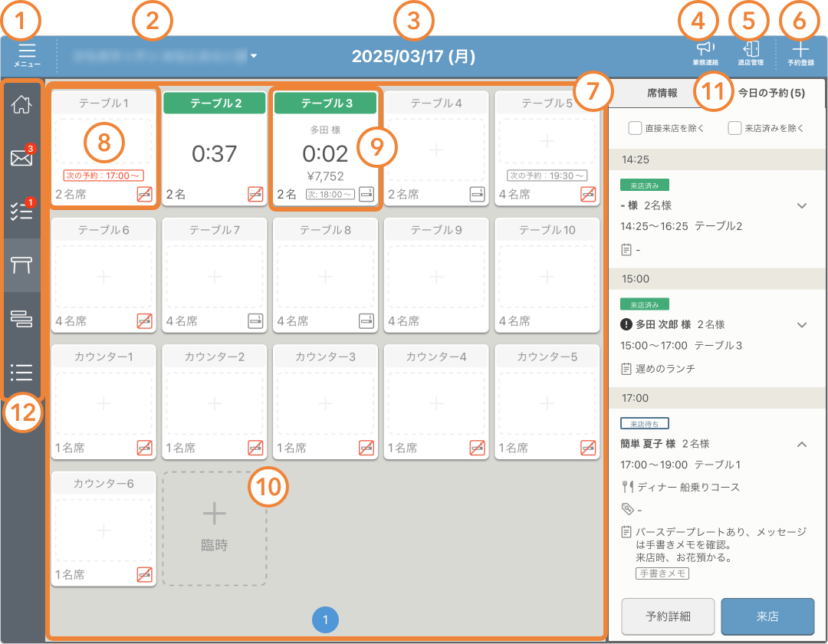Click the 予約詳細 button
The height and width of the screenshot is (644, 828).
(x=667, y=616)
